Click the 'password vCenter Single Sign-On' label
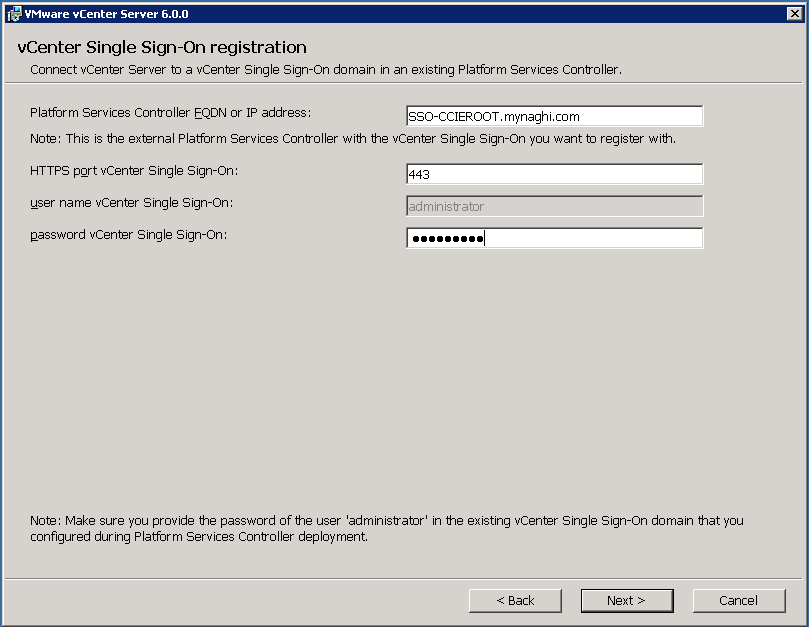 tap(130, 235)
